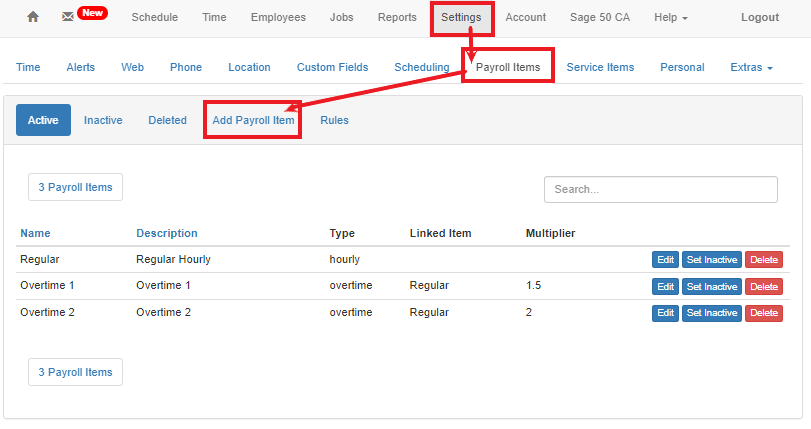Image resolution: width=811 pixels, height=429 pixels.
Task: Click the bottom 3 Payroll Items button
Action: tap(76, 372)
